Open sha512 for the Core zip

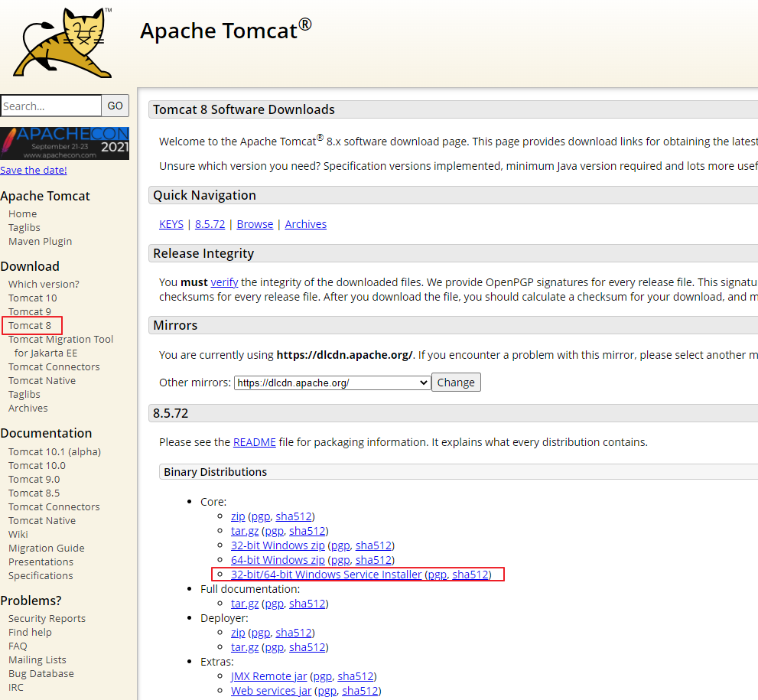[x=294, y=516]
